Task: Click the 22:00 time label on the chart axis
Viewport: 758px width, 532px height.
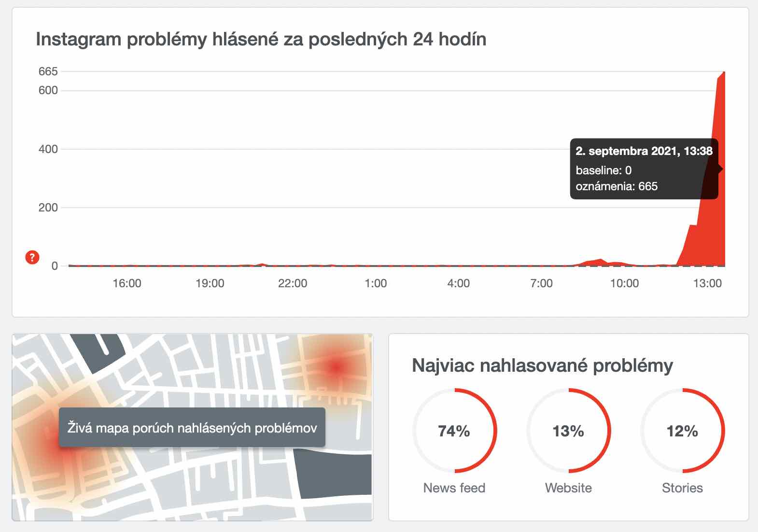Action: pos(293,283)
